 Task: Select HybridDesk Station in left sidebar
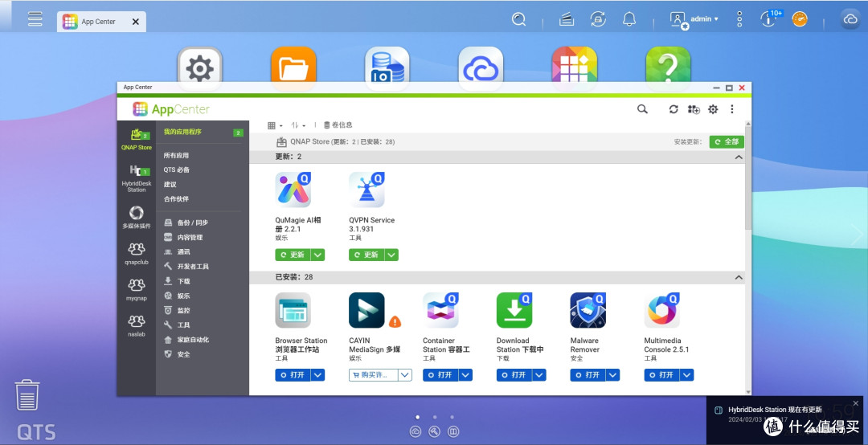(136, 178)
